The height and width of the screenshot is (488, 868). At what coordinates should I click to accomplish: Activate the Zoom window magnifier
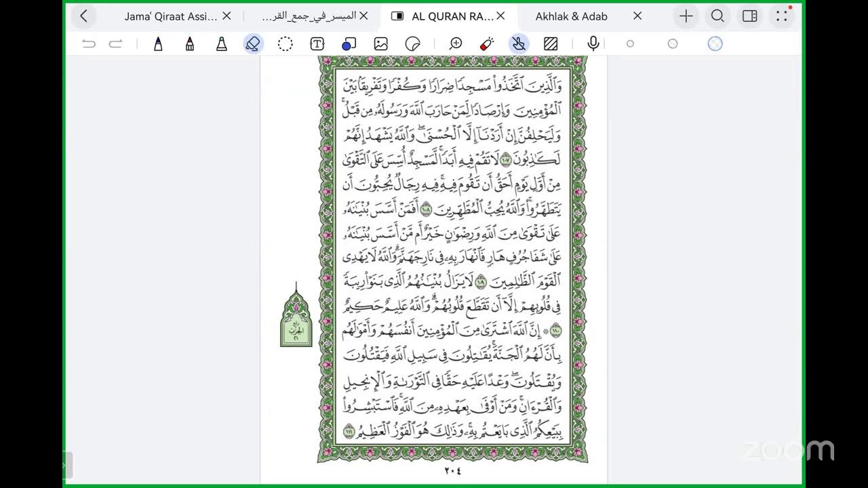coord(456,44)
